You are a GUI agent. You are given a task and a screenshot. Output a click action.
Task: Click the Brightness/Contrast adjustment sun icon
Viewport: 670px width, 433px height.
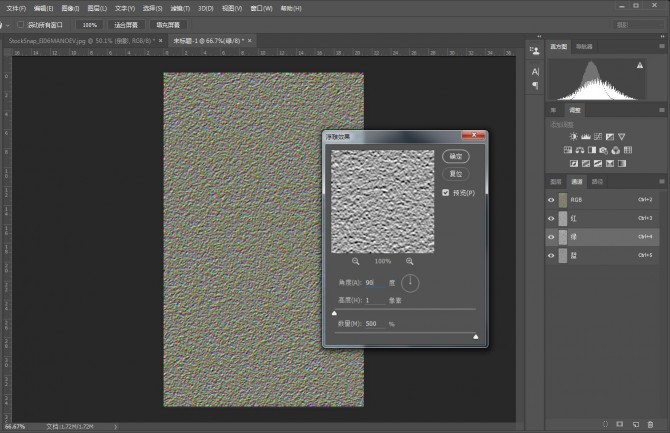(573, 135)
